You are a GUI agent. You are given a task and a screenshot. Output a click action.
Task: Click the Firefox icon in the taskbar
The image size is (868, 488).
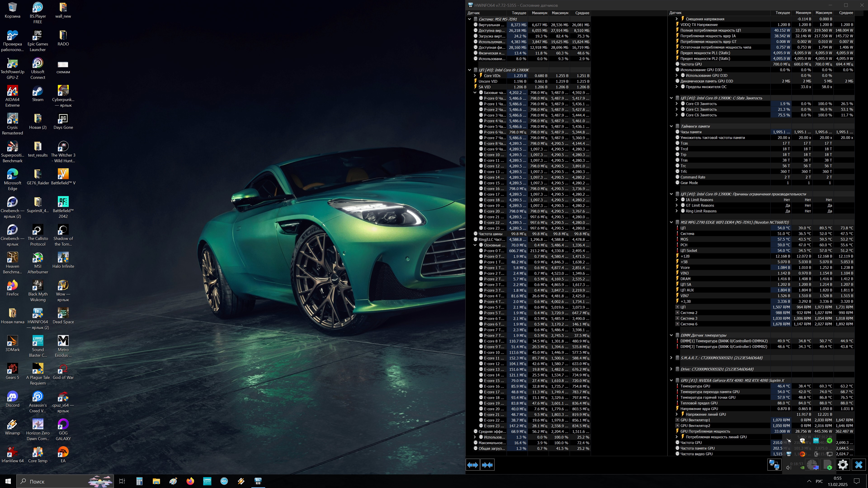point(190,481)
